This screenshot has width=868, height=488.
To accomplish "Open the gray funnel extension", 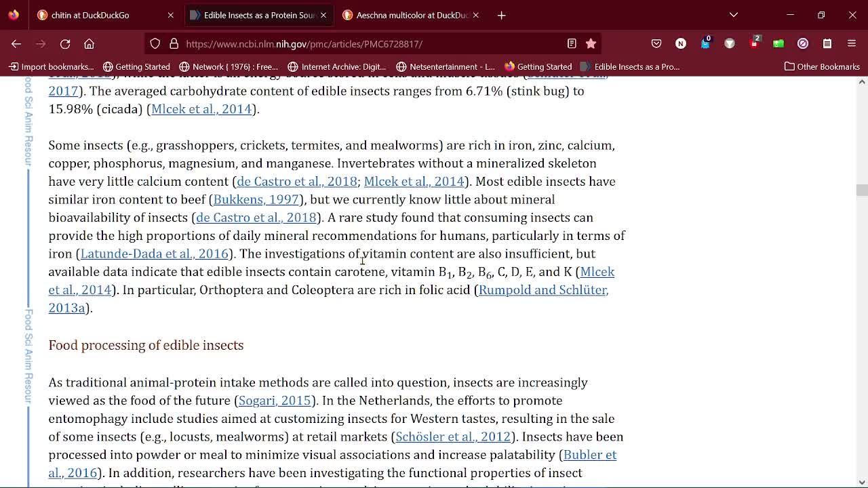I will tap(730, 43).
